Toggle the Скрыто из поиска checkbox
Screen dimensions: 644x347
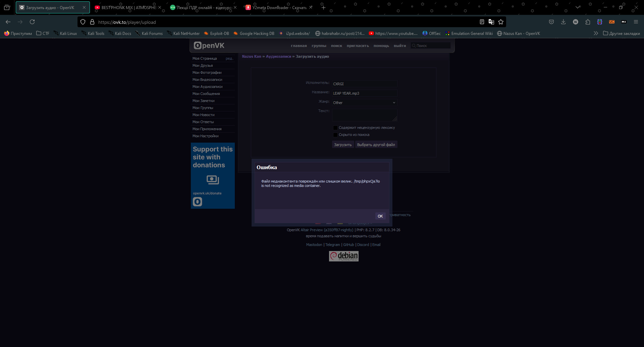click(335, 135)
